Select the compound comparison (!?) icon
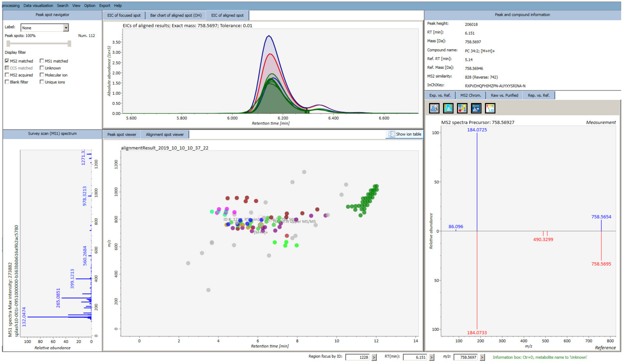The width and height of the screenshot is (623, 364). pyautogui.click(x=448, y=108)
